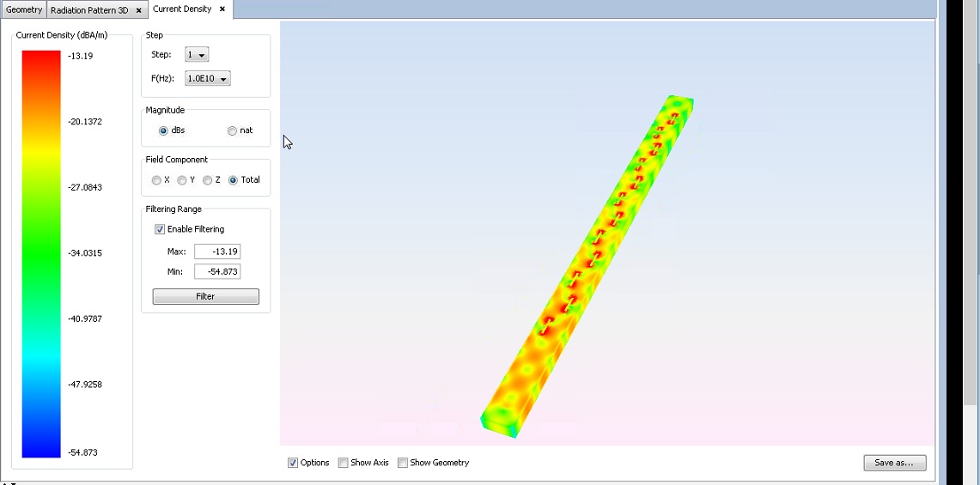Image resolution: width=980 pixels, height=485 pixels.
Task: Click the Save as... button
Action: tap(894, 463)
